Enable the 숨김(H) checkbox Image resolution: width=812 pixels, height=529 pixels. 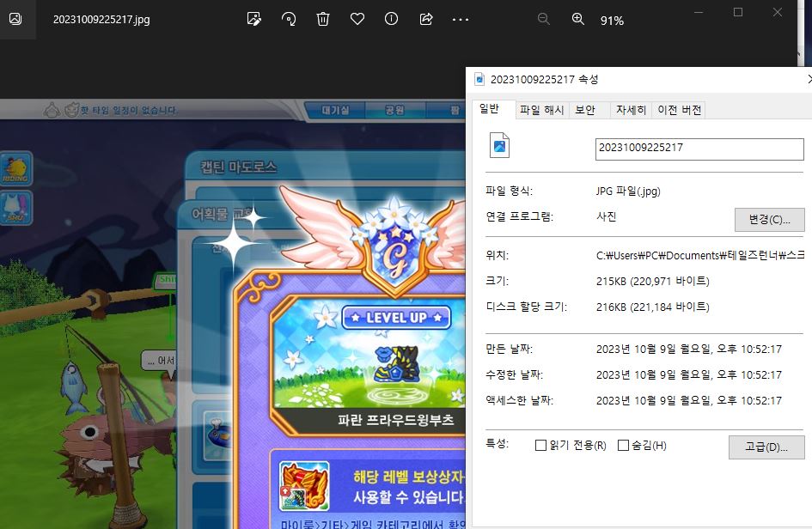pos(624,445)
